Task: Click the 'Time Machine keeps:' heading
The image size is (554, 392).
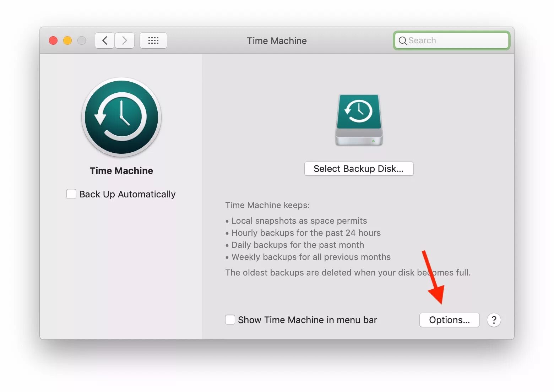Action: click(267, 205)
